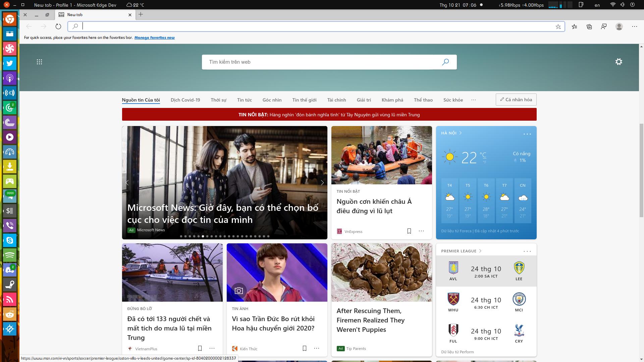The image size is (644, 362).
Task: Select the Dịch Covid-19 tab
Action: click(185, 100)
